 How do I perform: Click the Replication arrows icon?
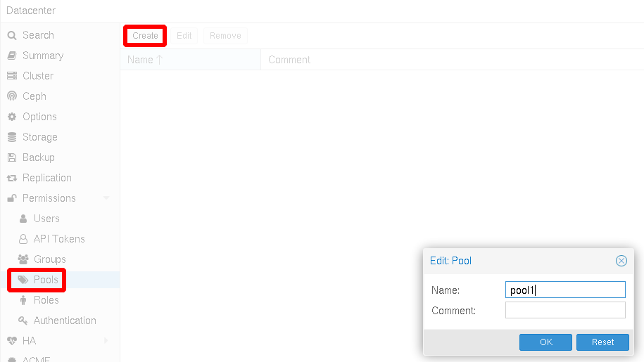click(12, 178)
